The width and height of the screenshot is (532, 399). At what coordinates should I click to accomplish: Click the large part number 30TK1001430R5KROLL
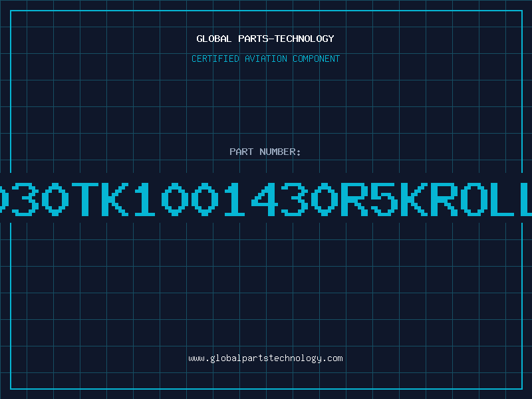click(266, 199)
